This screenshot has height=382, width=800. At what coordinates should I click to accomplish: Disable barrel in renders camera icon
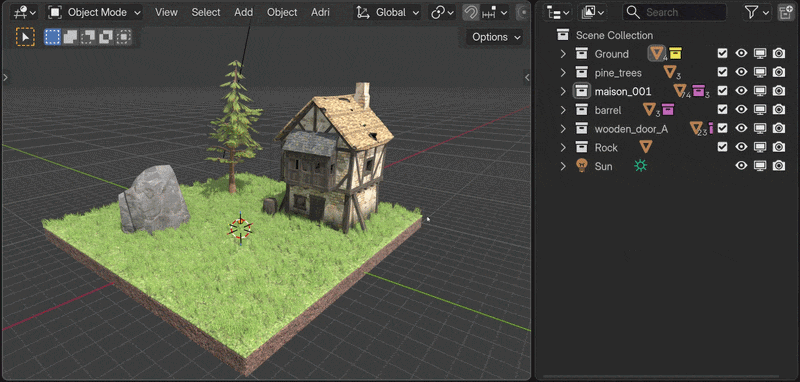pos(779,109)
